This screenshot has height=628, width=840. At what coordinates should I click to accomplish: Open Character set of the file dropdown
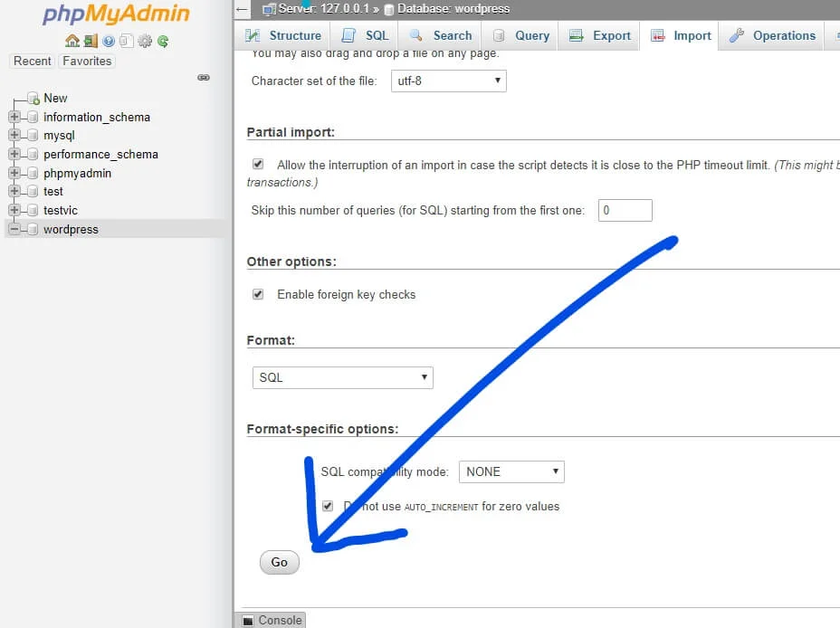pyautogui.click(x=449, y=81)
